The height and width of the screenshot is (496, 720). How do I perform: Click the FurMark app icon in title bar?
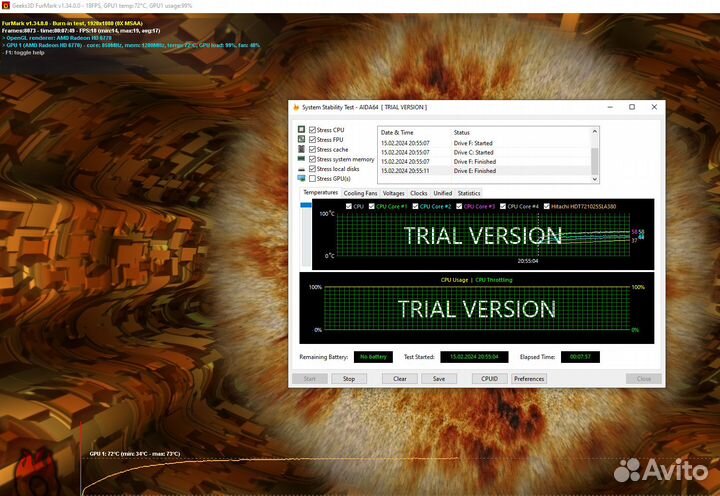click(6, 6)
